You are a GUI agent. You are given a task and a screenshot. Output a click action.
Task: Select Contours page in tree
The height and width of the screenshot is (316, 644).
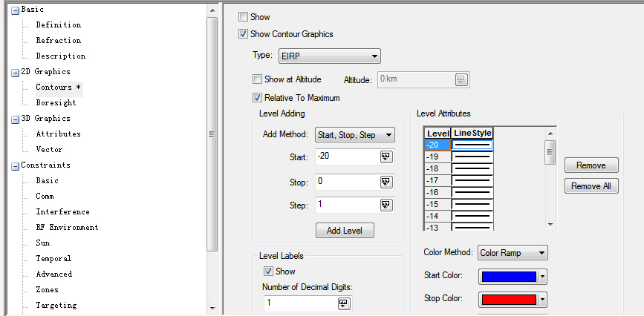pos(59,87)
